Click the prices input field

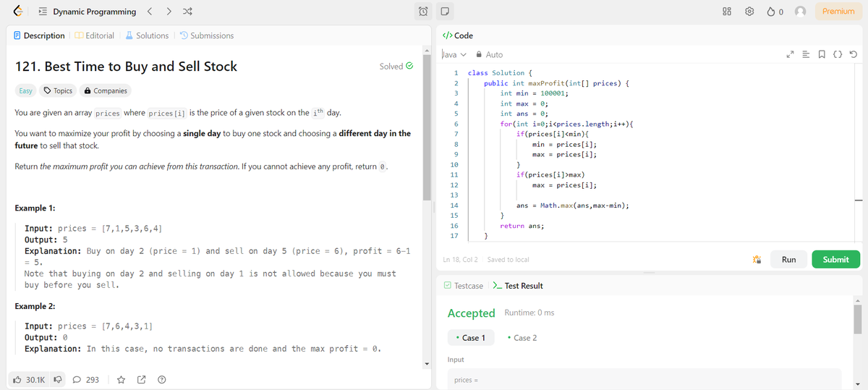point(644,379)
